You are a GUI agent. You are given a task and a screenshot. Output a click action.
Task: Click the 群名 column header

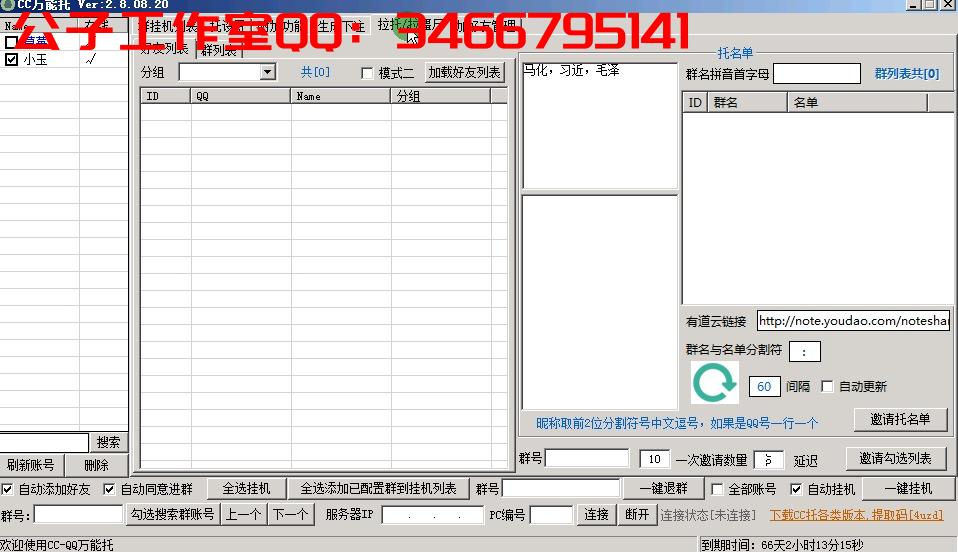click(x=747, y=103)
